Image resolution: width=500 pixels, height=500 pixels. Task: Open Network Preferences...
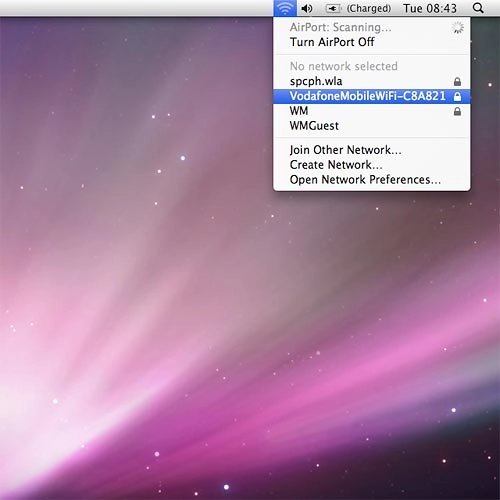372,180
